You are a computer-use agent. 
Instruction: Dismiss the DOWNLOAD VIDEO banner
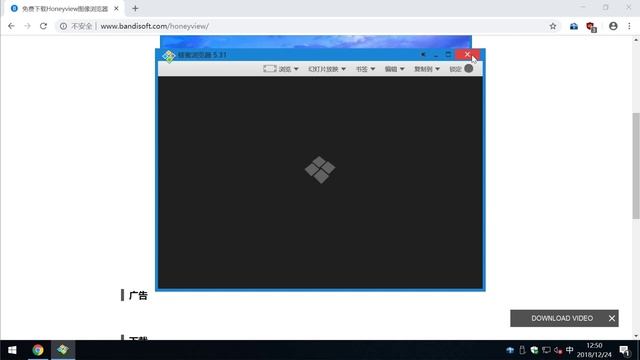[611, 318]
